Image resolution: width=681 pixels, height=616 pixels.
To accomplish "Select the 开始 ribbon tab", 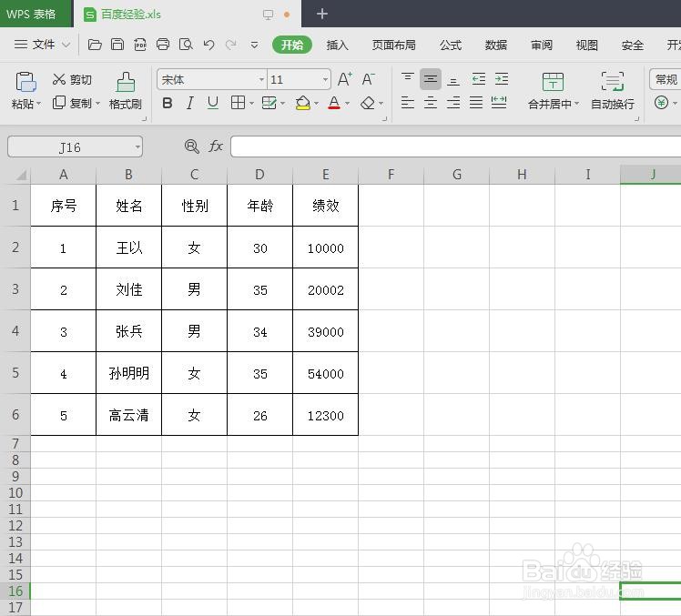I will point(292,45).
